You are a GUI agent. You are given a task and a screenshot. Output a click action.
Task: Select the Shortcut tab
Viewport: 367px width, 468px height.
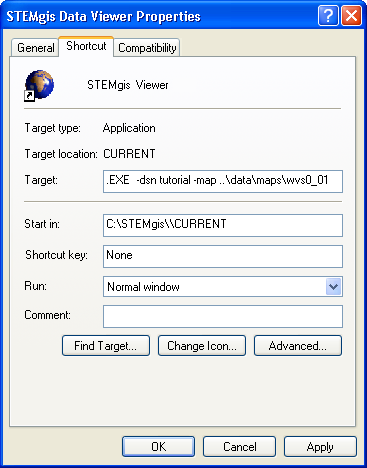click(86, 46)
